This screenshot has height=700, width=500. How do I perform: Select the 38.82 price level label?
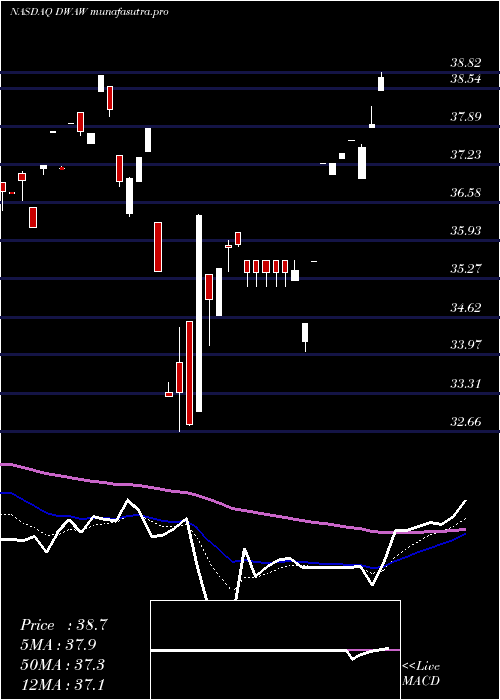pos(465,63)
